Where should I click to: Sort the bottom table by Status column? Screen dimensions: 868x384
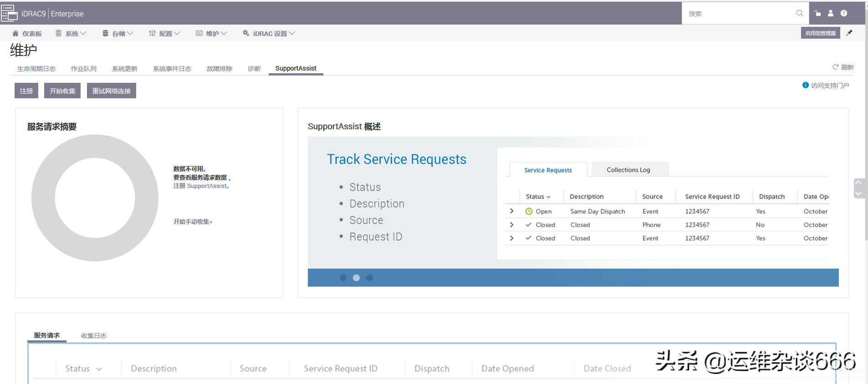pos(83,369)
